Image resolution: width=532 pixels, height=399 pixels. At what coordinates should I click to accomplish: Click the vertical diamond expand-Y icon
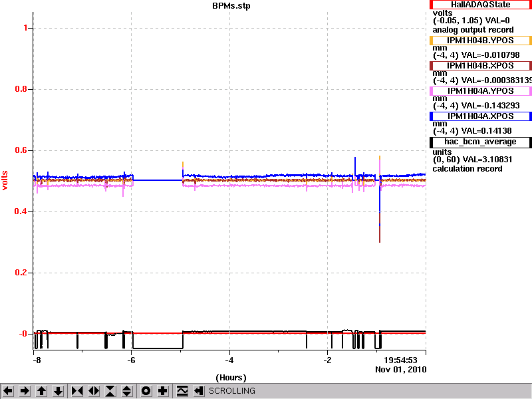[x=127, y=391]
